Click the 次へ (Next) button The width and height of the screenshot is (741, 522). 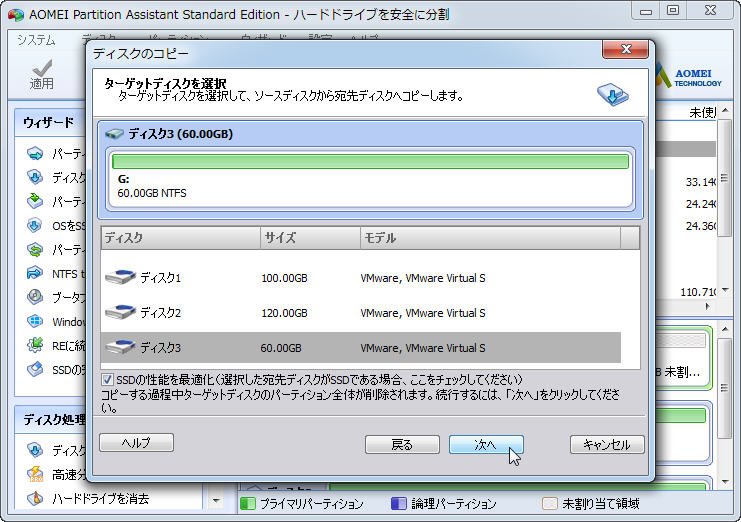(486, 445)
